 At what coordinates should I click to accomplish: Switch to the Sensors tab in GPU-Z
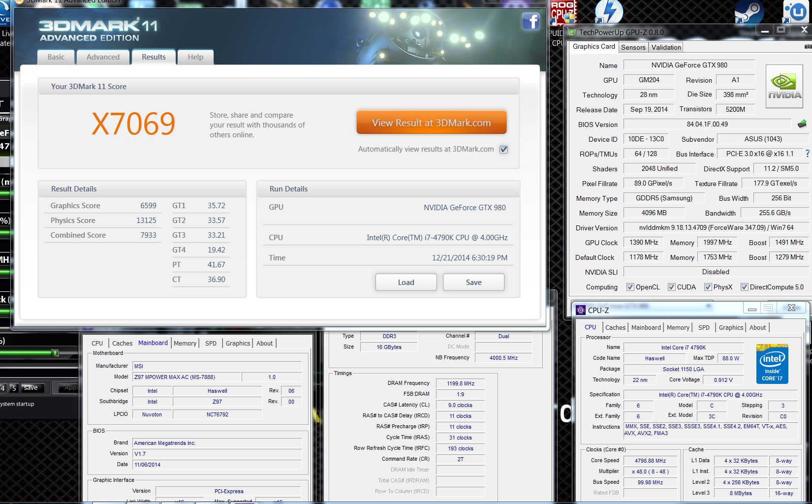point(633,47)
